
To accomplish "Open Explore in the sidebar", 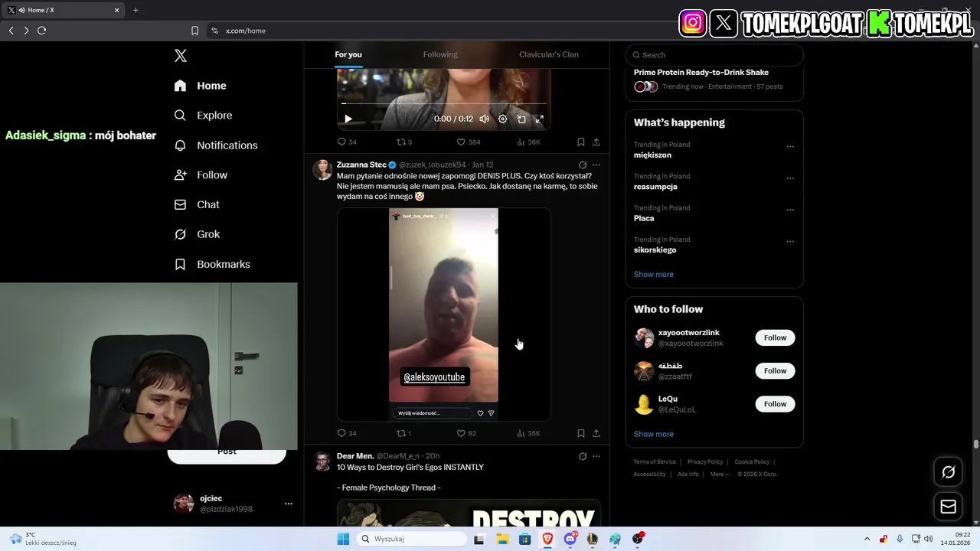I will [x=204, y=116].
